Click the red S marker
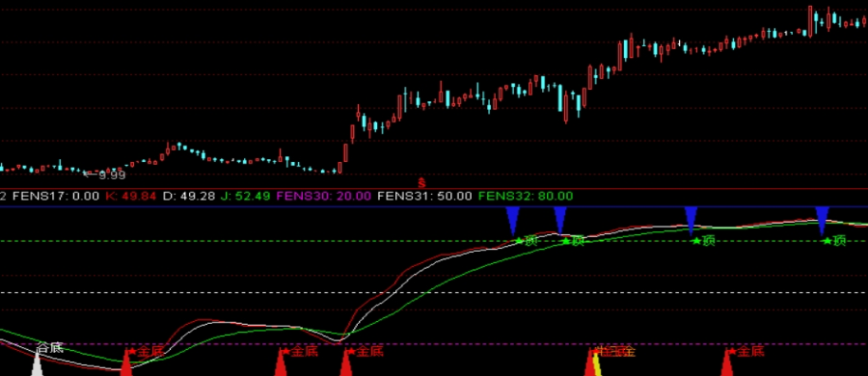 pos(421,182)
